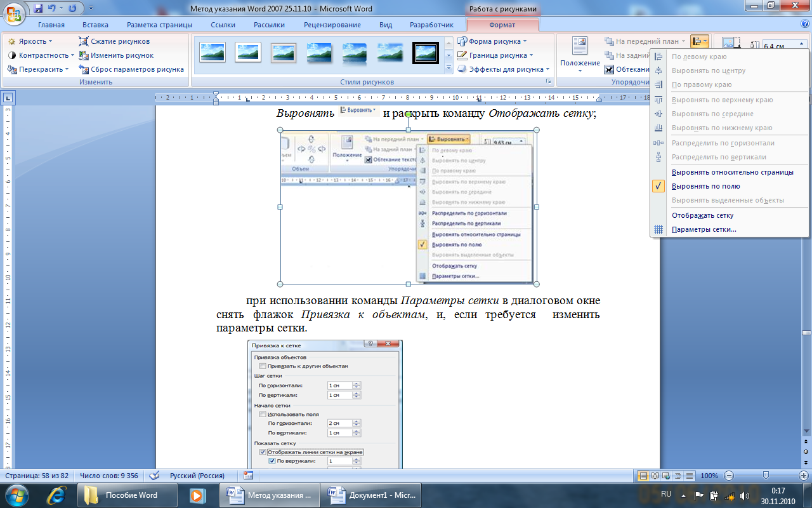Click the vertical scrollbar thumb

point(806,333)
